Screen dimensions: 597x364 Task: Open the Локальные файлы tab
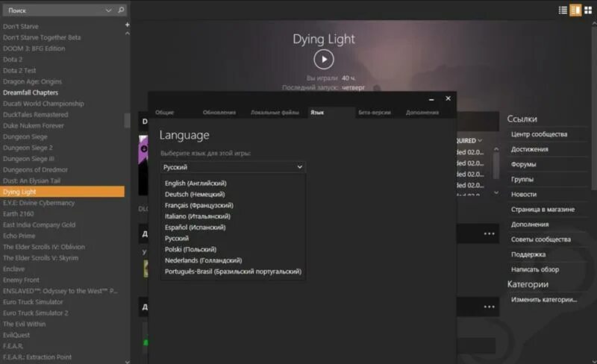click(x=275, y=113)
